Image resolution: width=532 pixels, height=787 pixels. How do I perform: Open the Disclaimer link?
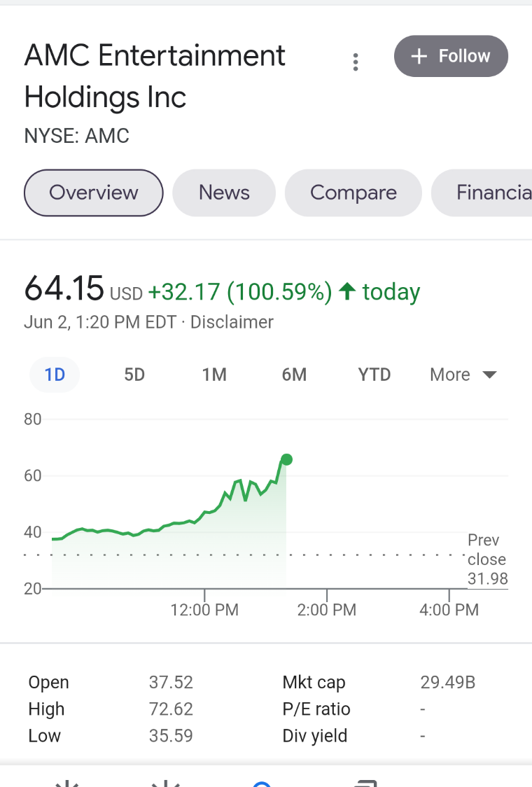[x=232, y=322]
